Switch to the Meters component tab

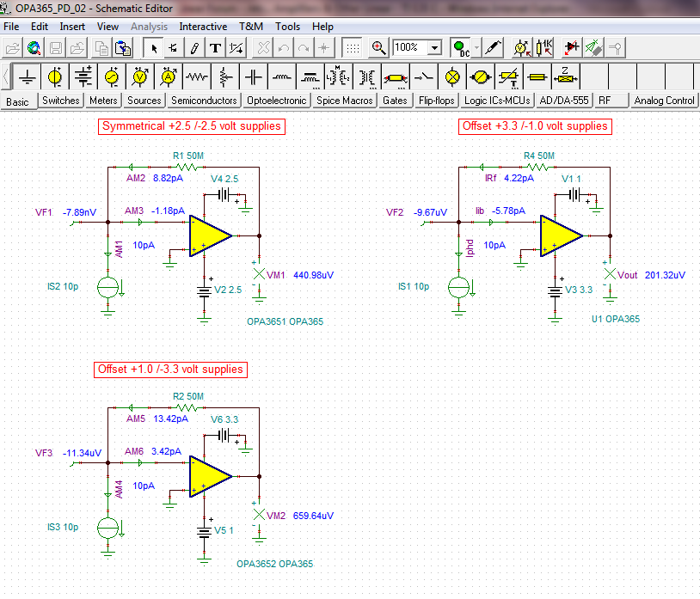tap(103, 101)
